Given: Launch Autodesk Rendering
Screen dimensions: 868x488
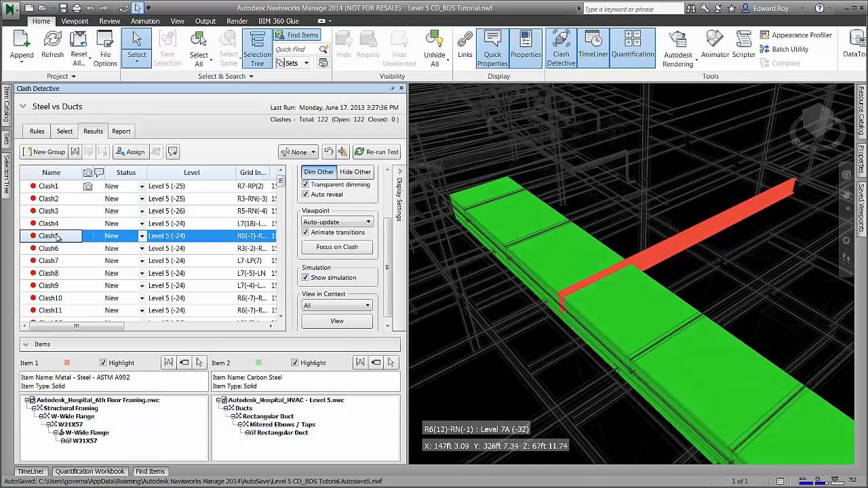Looking at the screenshot, I should tap(678, 49).
